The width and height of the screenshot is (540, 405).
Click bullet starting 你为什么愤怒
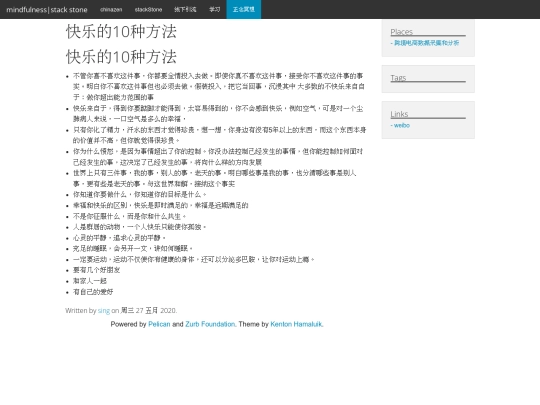click(x=218, y=157)
